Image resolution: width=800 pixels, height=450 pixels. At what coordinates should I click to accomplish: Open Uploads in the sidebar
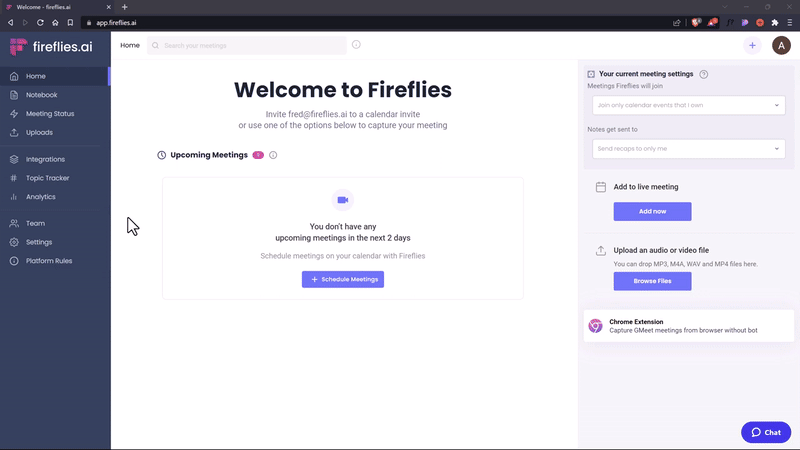(55, 133)
